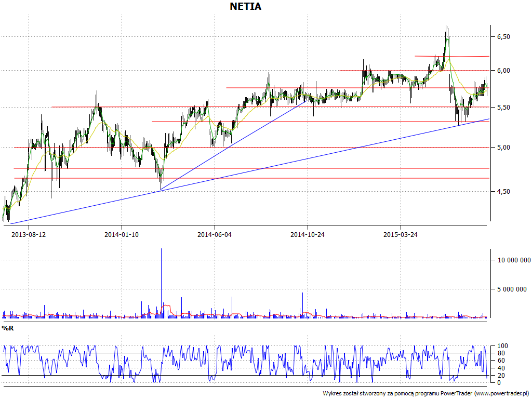Click the %R indicator heading

[x=8, y=328]
